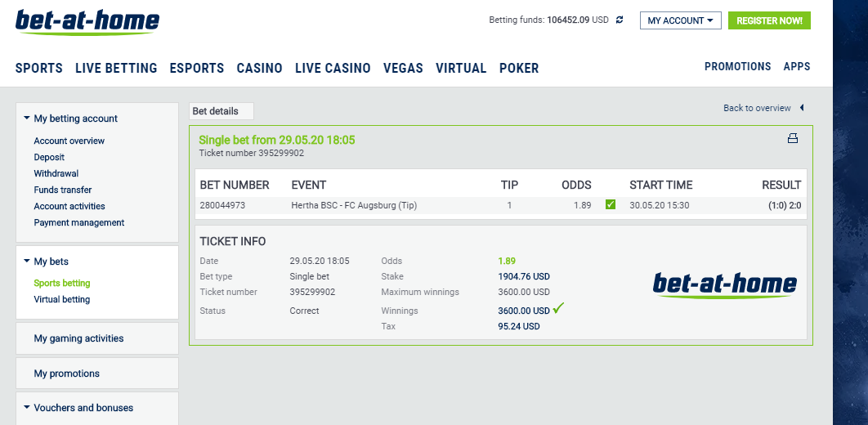
Task: Collapse Vouchers and bonuses section
Action: coord(27,407)
